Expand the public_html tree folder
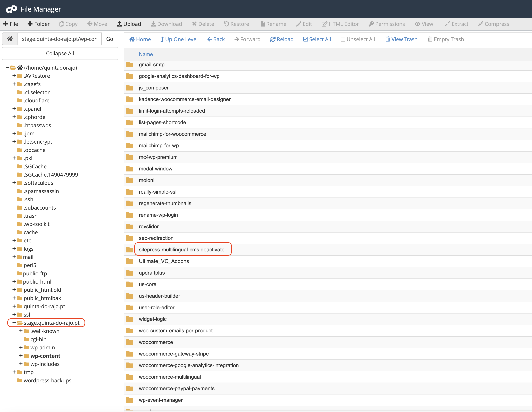 click(x=14, y=282)
